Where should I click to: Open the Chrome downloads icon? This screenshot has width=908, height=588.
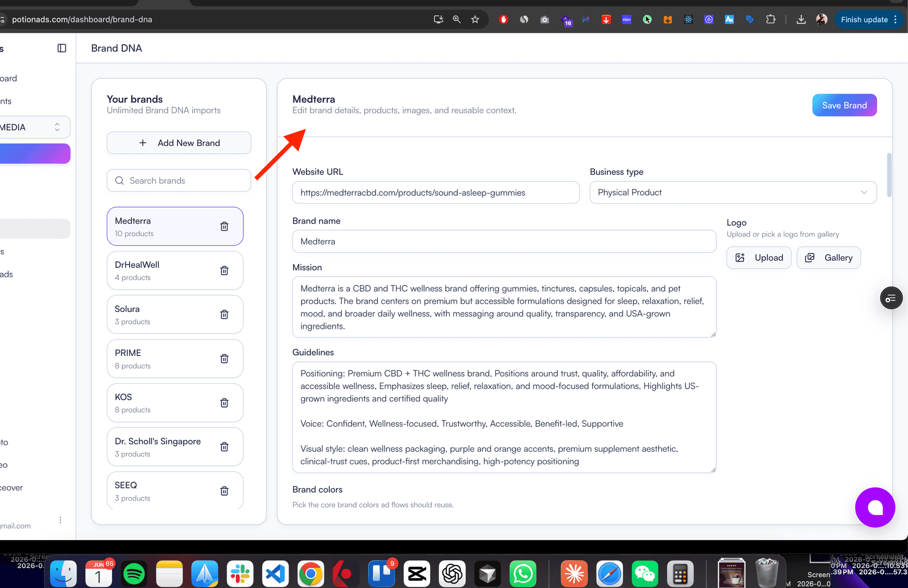coord(801,20)
